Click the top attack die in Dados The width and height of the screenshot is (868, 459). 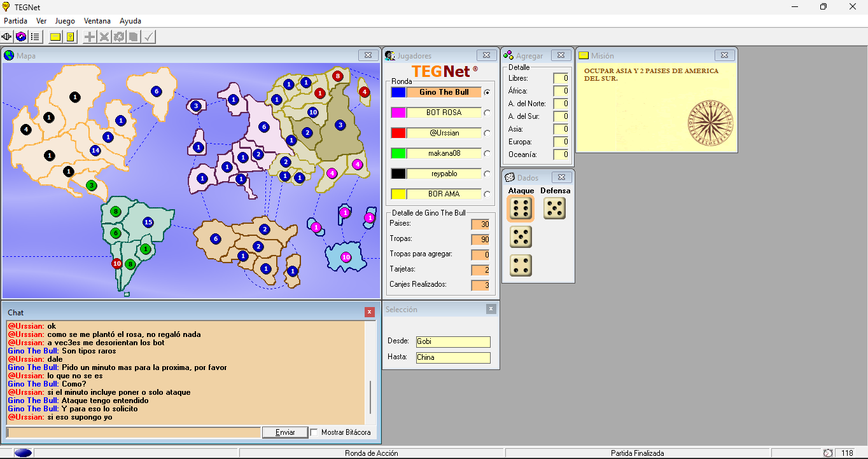coord(520,209)
